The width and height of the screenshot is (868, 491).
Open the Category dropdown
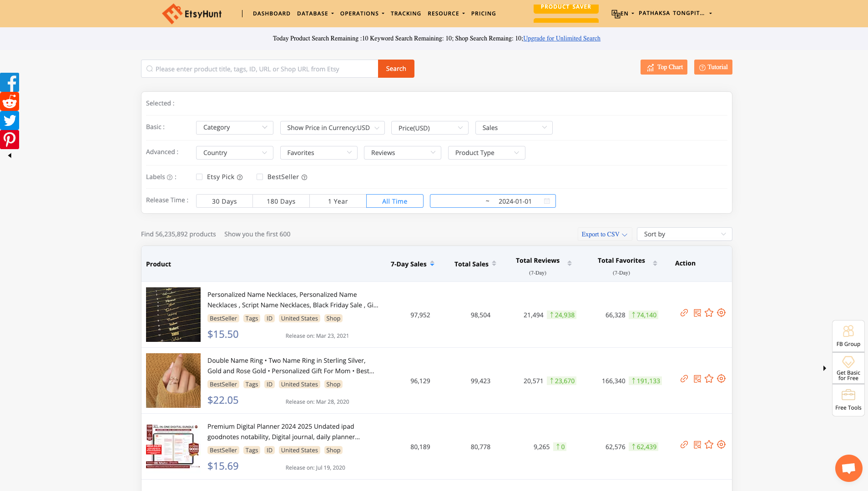[234, 127]
